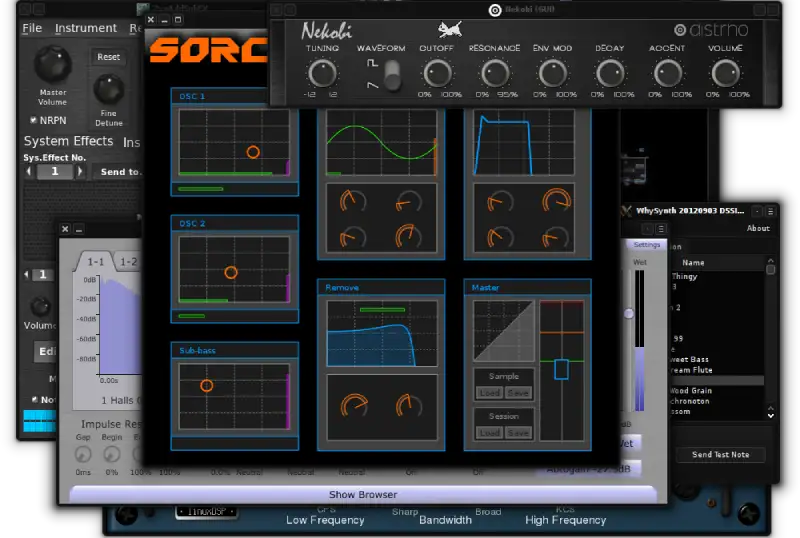The width and height of the screenshot is (800, 538).
Task: Toggle the NRPN checkbox
Action: point(33,120)
